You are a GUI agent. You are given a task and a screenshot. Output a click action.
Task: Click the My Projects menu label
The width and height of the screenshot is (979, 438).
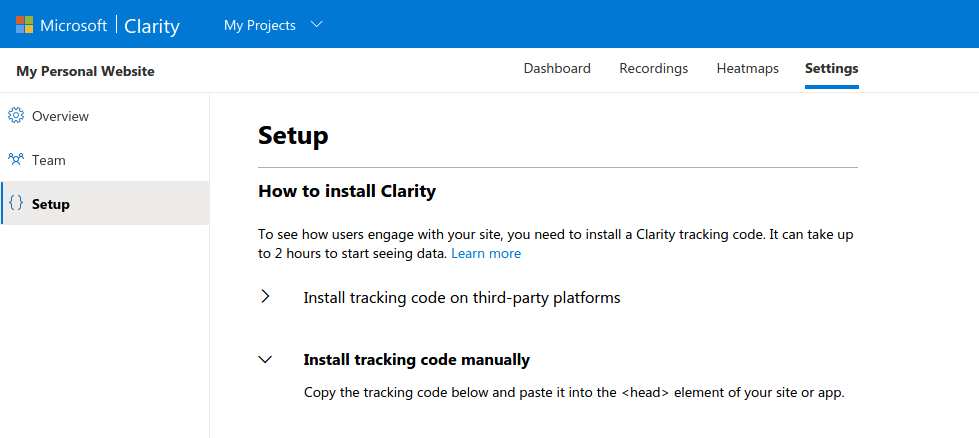pos(260,26)
